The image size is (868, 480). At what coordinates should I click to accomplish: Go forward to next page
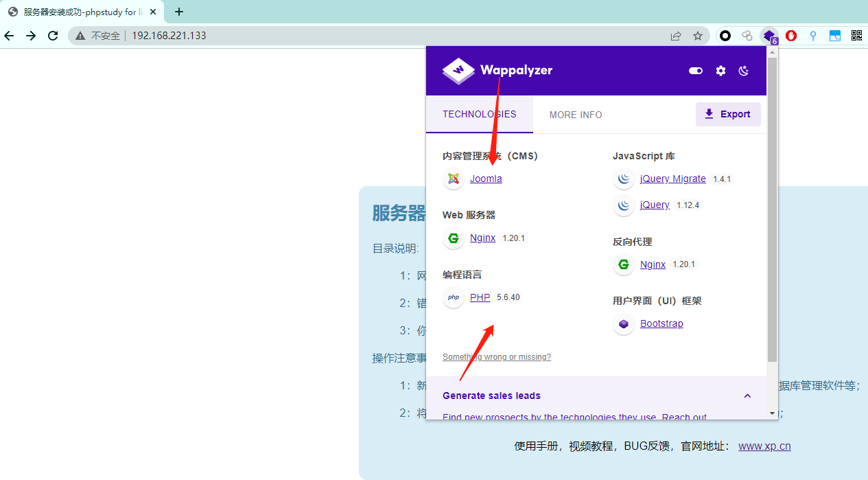(31, 36)
